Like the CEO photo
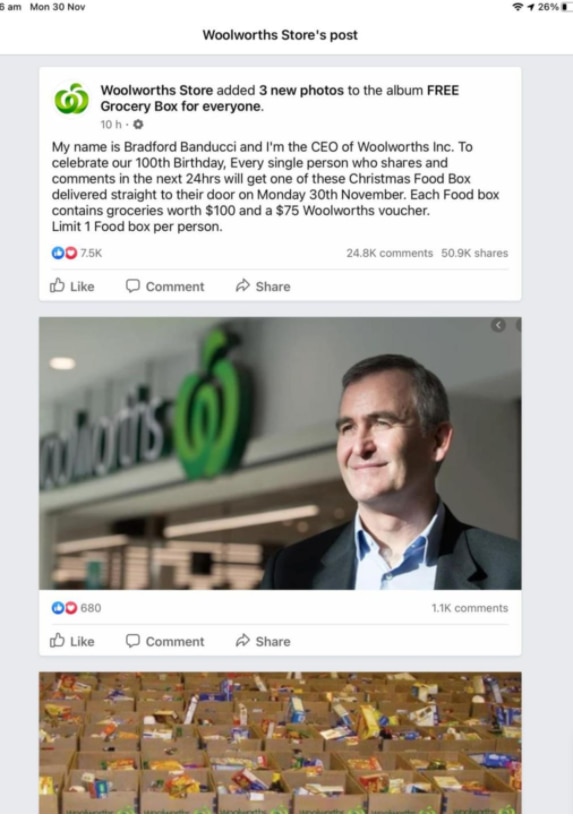 (72, 641)
